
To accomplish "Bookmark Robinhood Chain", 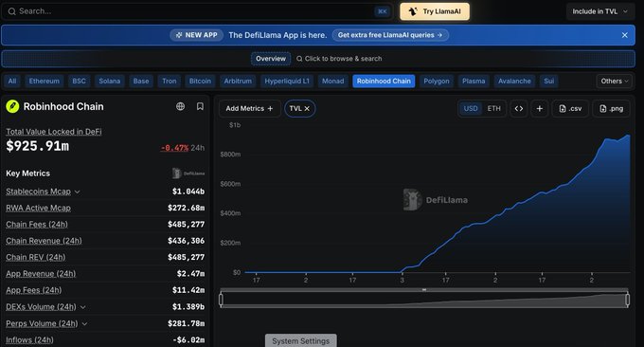I will click(x=200, y=106).
